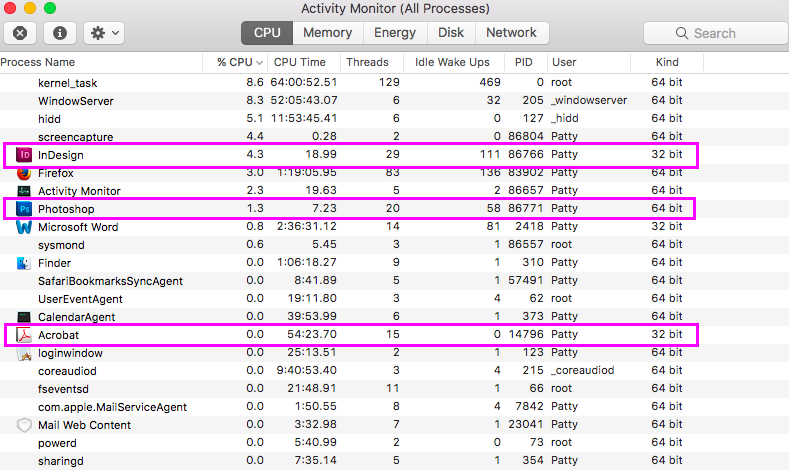Focus the Search field
The width and height of the screenshot is (789, 470).
pyautogui.click(x=716, y=33)
